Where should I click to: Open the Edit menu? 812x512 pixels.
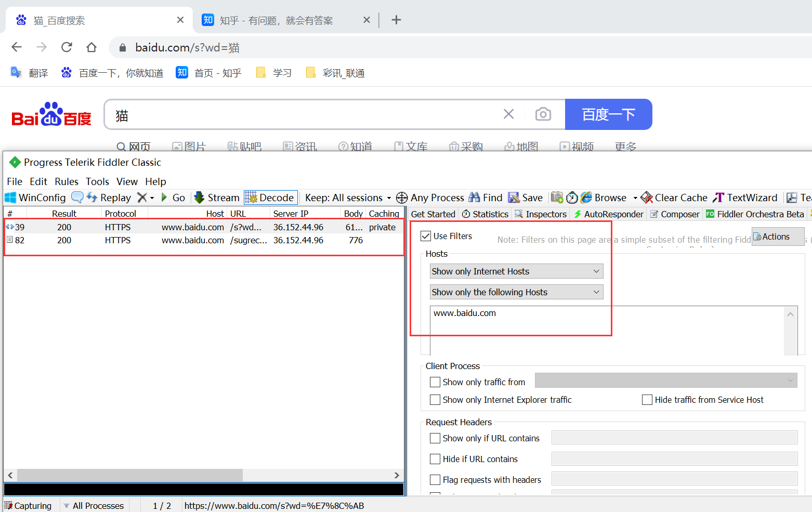(38, 181)
